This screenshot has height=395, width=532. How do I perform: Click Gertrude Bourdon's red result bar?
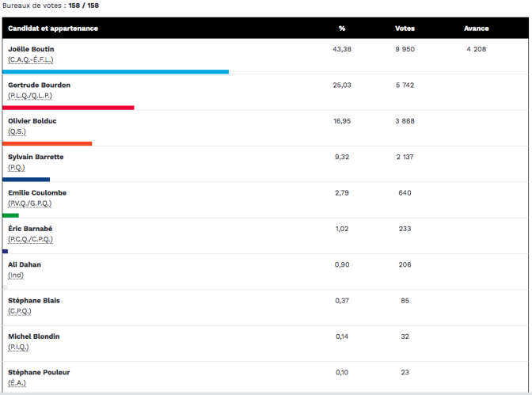[68, 108]
